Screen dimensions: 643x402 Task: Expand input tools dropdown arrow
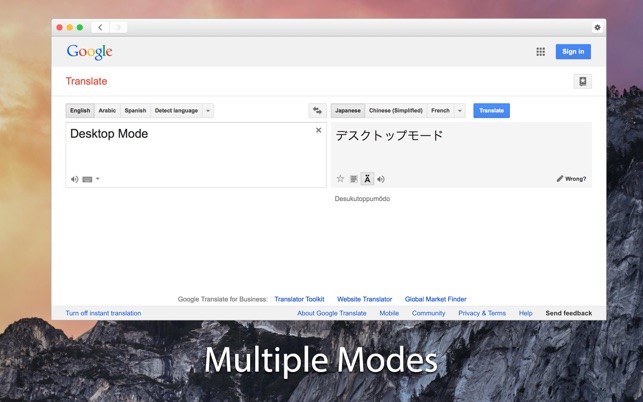[x=98, y=179]
